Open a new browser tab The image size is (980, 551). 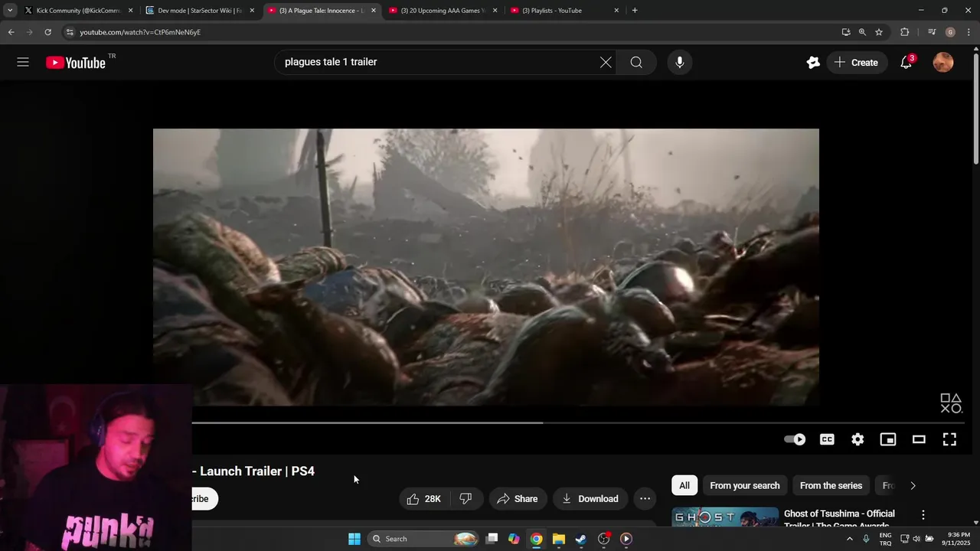[635, 11]
